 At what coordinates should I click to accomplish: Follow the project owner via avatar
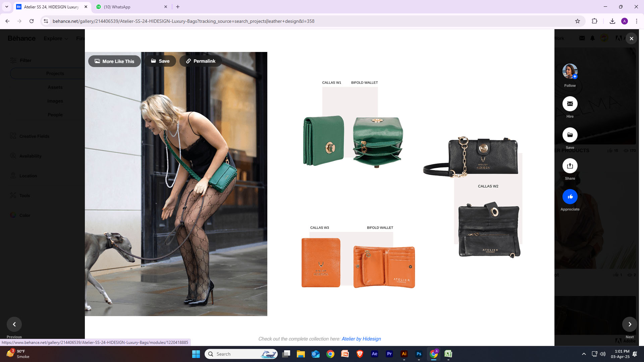(x=570, y=71)
